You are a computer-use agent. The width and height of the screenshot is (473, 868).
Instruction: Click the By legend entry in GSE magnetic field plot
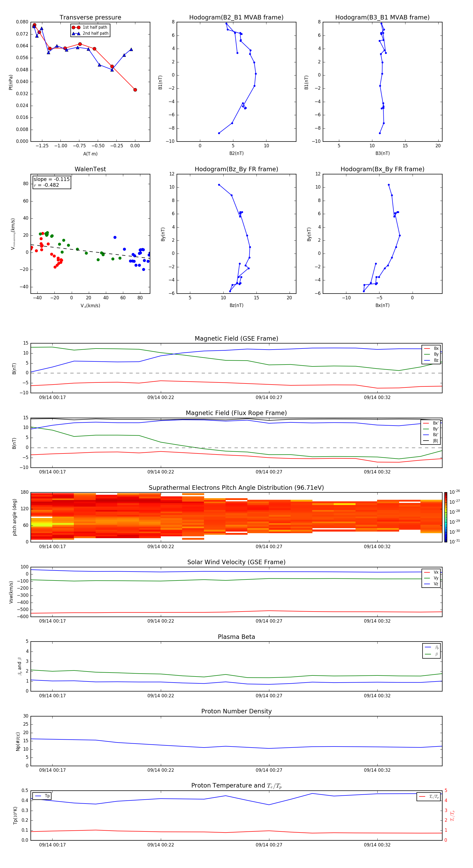pos(431,354)
